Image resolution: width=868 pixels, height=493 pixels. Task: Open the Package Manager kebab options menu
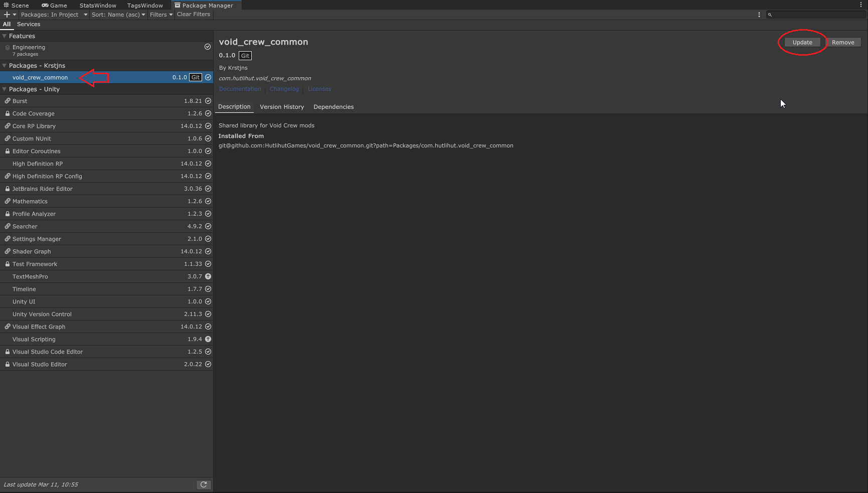[x=759, y=15]
